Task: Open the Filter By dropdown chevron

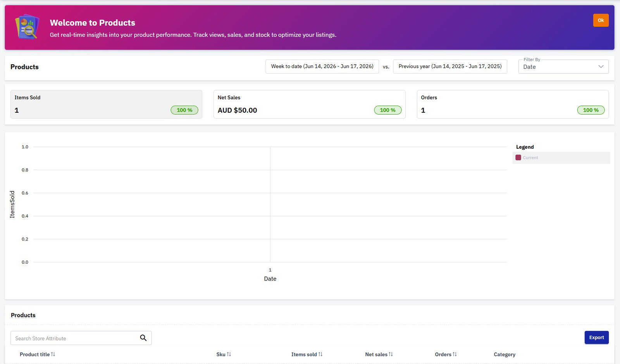Action: tap(601, 67)
